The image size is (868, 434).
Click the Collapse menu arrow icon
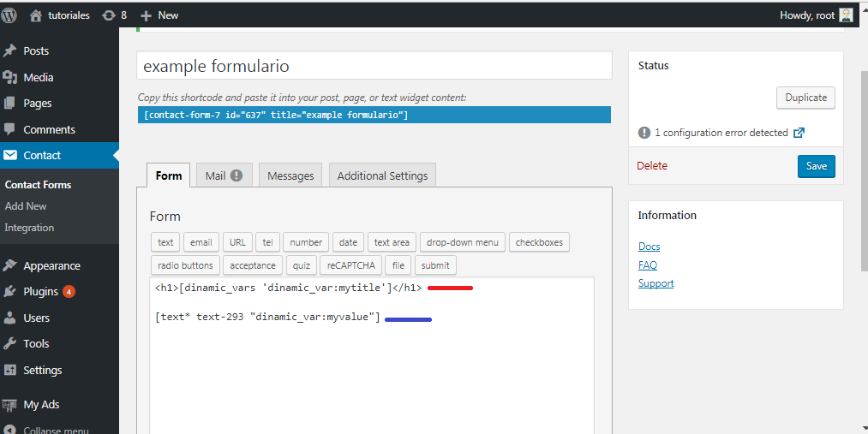pyautogui.click(x=9, y=430)
